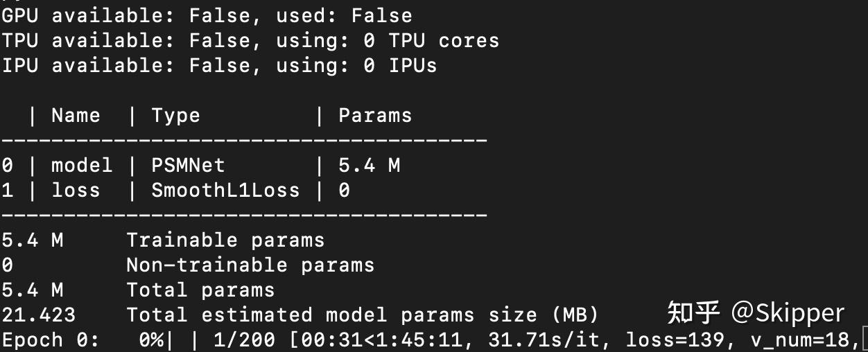Click the 'Trainable params' text
This screenshot has width=868, height=352.
click(x=225, y=240)
